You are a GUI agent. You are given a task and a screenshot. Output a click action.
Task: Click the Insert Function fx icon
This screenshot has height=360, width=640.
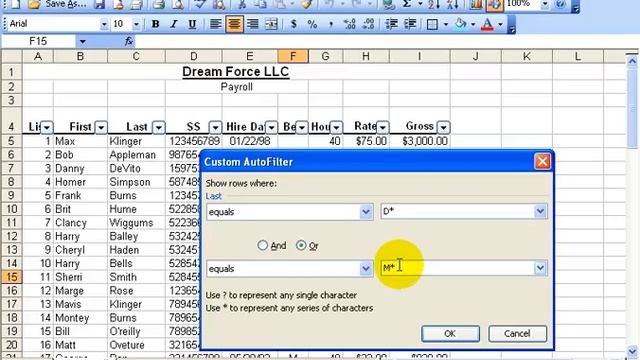coord(129,41)
